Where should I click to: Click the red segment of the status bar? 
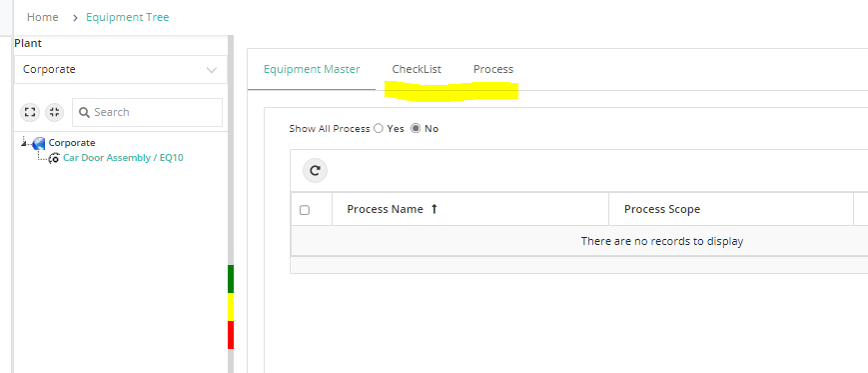[x=231, y=335]
